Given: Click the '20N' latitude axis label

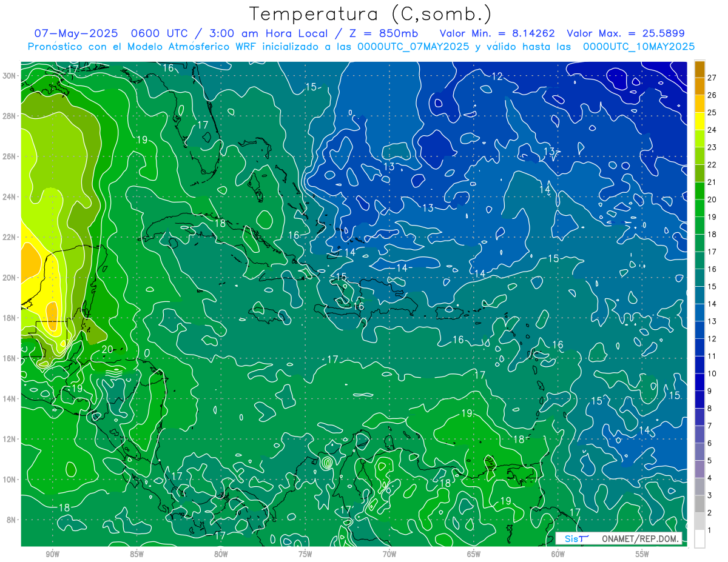Looking at the screenshot, I should tap(8, 278).
